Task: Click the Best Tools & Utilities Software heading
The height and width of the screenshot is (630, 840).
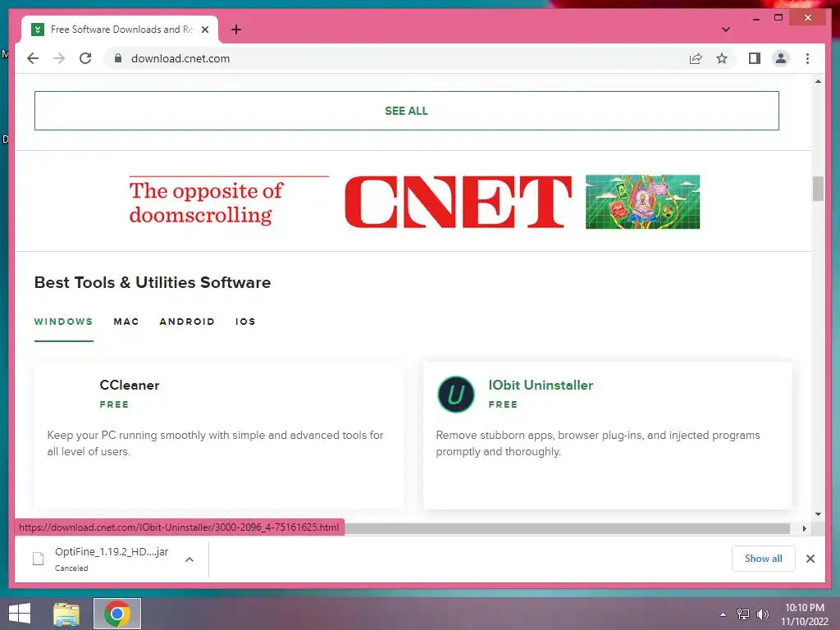Action: (x=153, y=282)
